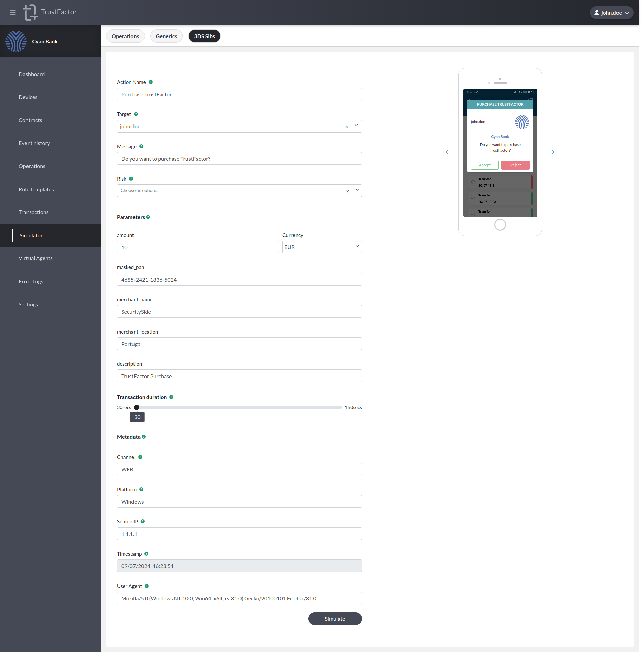This screenshot has width=644, height=652.
Task: Click the Simulate button
Action: tap(335, 619)
